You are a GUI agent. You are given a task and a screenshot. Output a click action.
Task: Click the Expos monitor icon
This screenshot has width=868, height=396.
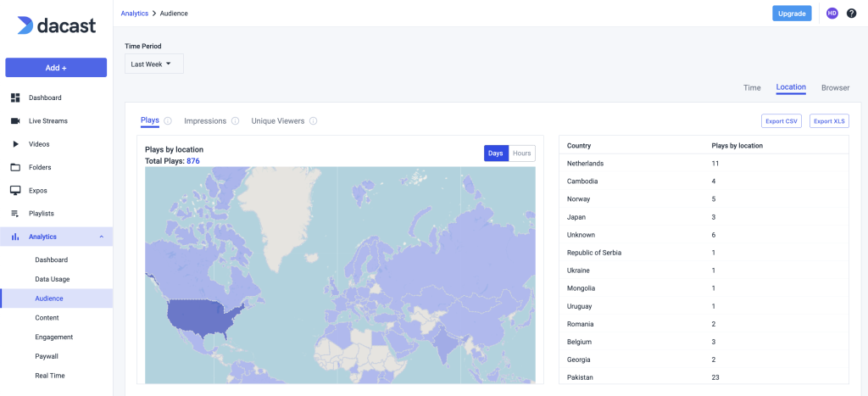click(x=15, y=191)
